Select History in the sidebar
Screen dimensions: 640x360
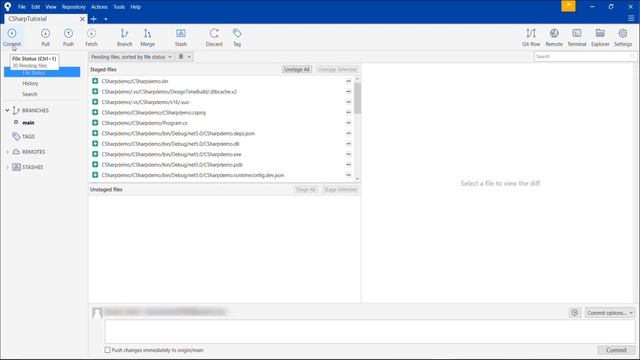pyautogui.click(x=30, y=83)
